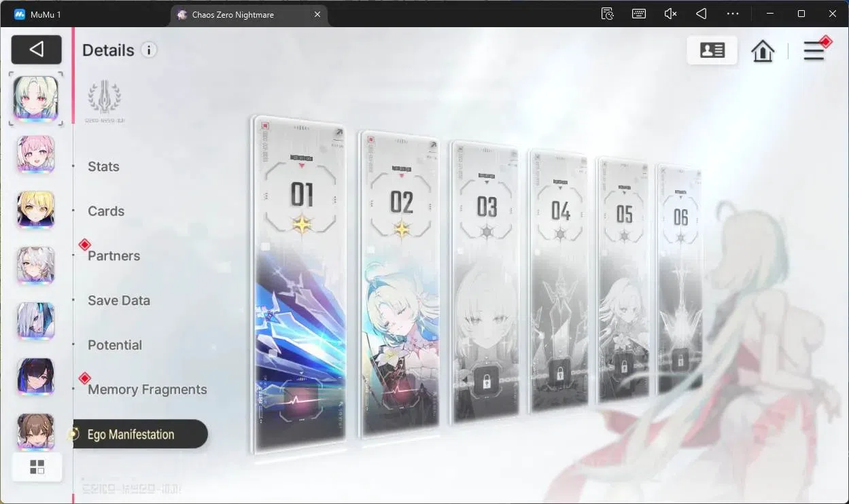Select locked Ego Manifestation card 04

[x=559, y=280]
